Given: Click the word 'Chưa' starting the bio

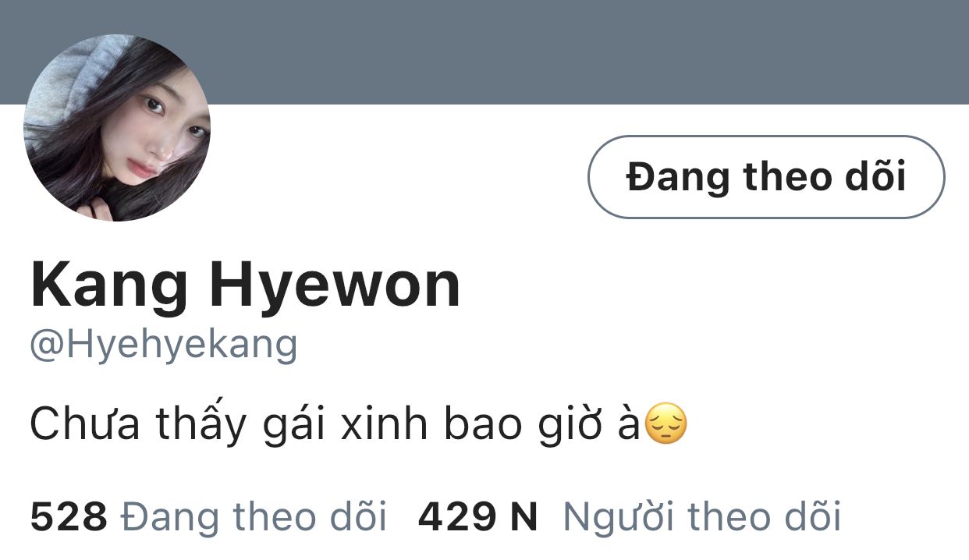Looking at the screenshot, I should [x=86, y=426].
